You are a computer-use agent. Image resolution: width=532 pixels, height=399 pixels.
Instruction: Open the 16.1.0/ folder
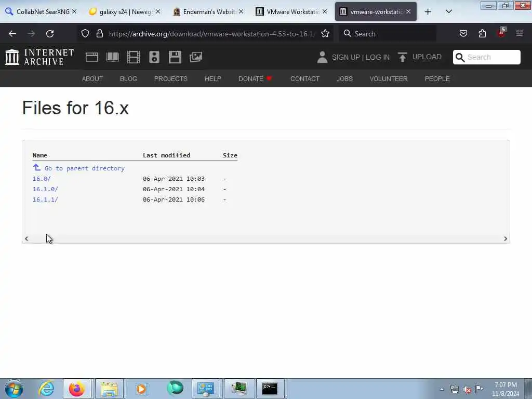[46, 189]
